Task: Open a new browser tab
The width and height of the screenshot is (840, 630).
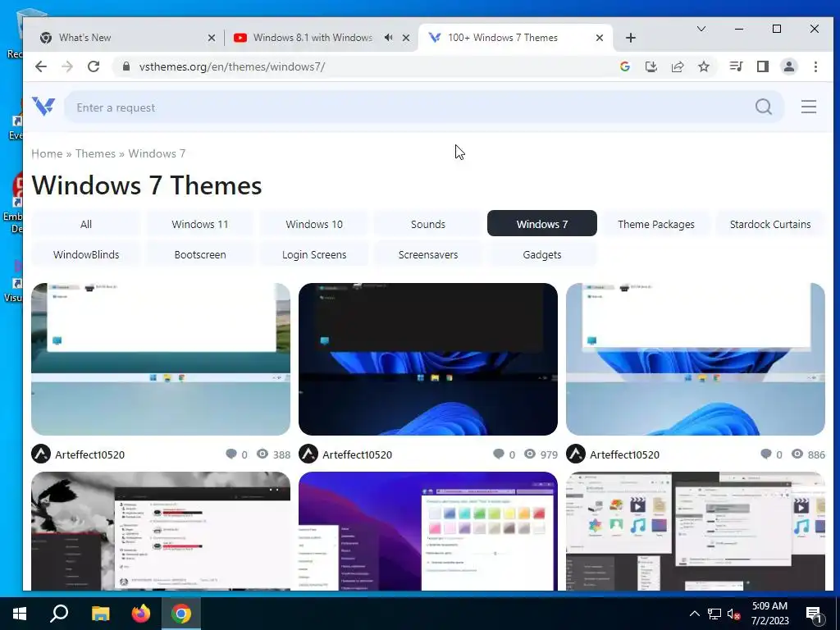Action: click(x=631, y=38)
